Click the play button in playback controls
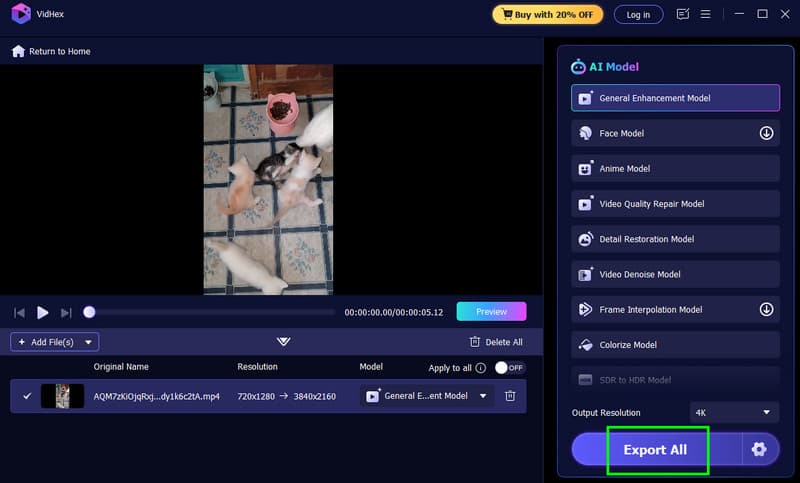Image resolution: width=800 pixels, height=483 pixels. 43,312
